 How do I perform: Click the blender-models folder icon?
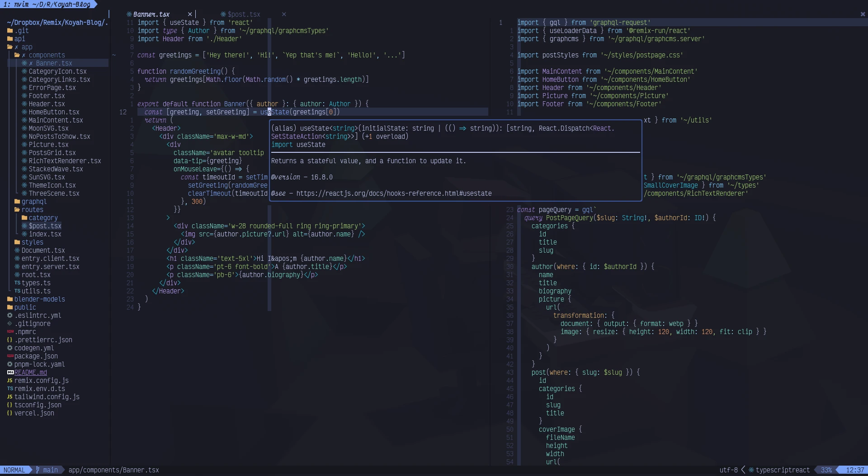click(10, 299)
